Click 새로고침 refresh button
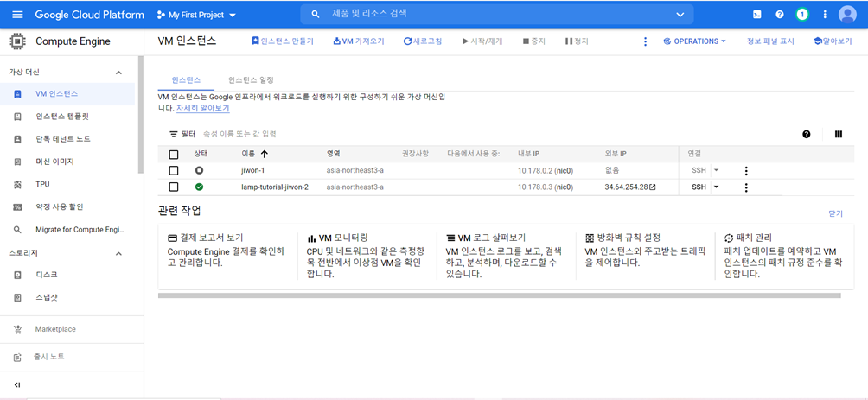 423,41
